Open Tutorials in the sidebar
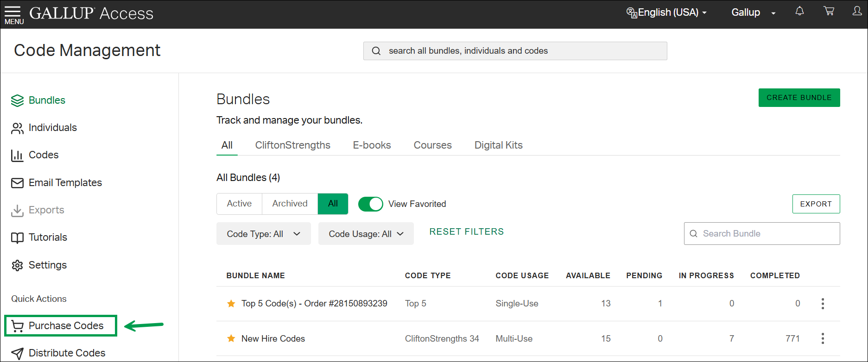868x362 pixels. coord(48,237)
